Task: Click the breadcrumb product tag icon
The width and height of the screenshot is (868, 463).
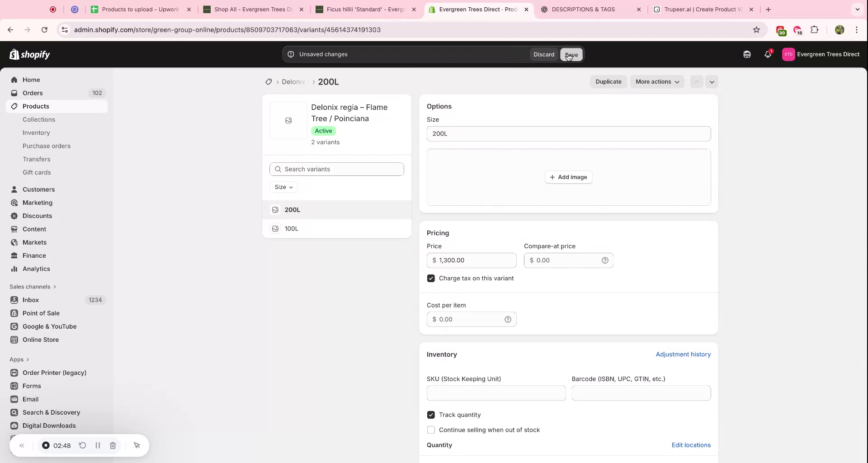Action: click(269, 82)
